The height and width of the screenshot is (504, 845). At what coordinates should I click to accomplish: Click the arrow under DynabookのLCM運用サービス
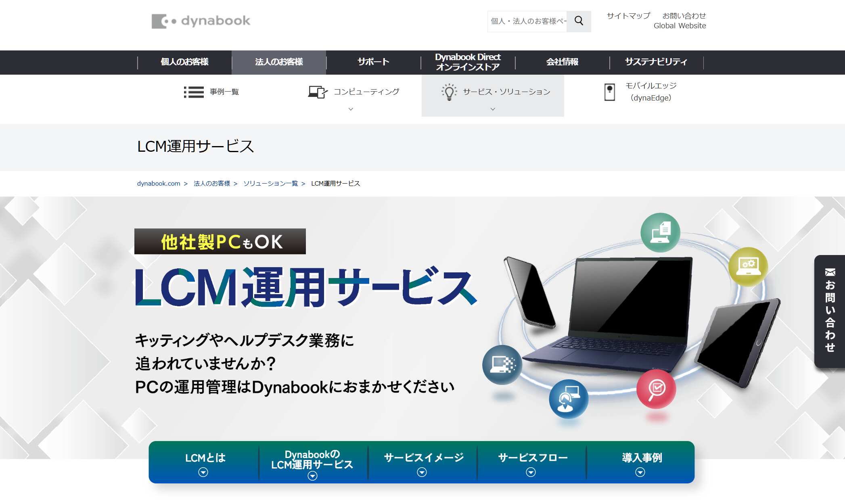point(312,476)
